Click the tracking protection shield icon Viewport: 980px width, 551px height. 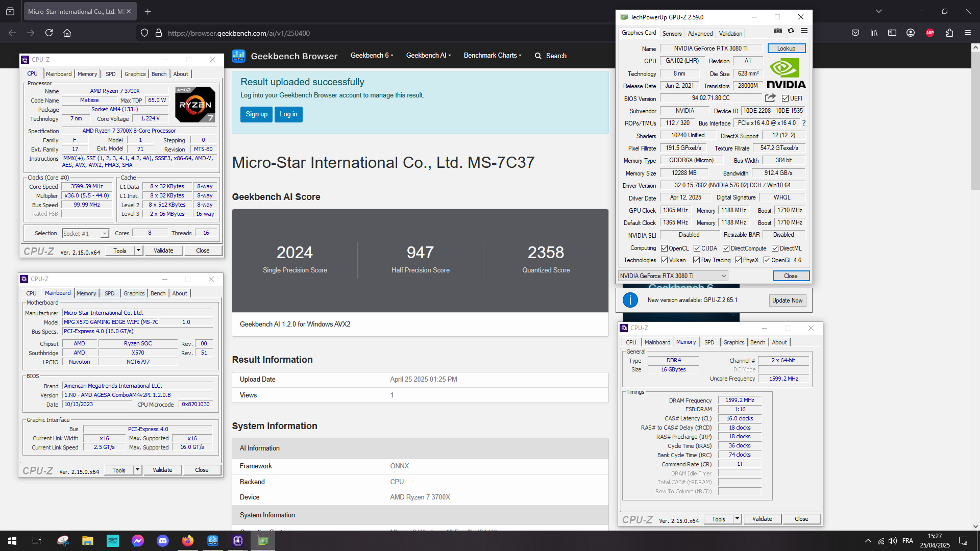point(144,33)
